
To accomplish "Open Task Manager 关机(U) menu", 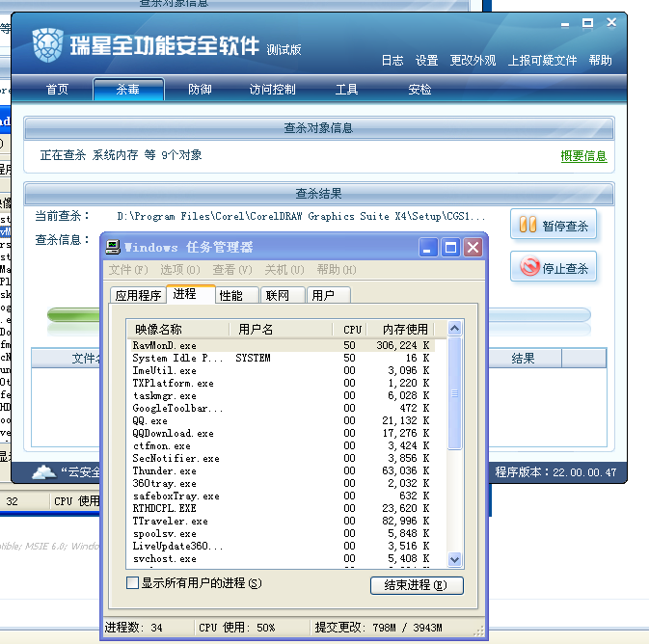I will click(x=284, y=270).
